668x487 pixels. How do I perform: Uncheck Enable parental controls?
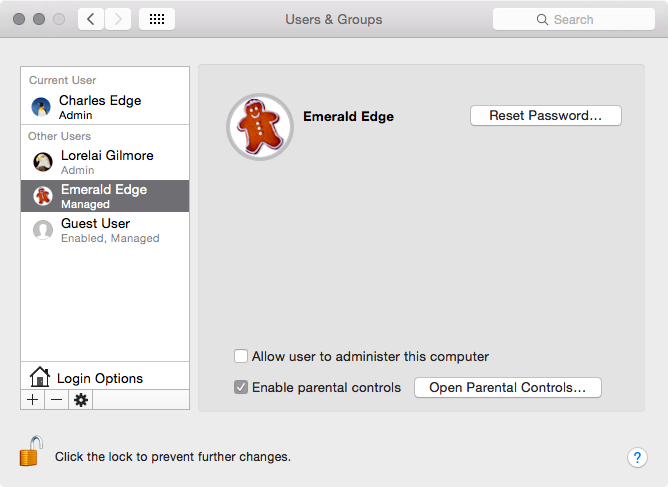point(241,387)
